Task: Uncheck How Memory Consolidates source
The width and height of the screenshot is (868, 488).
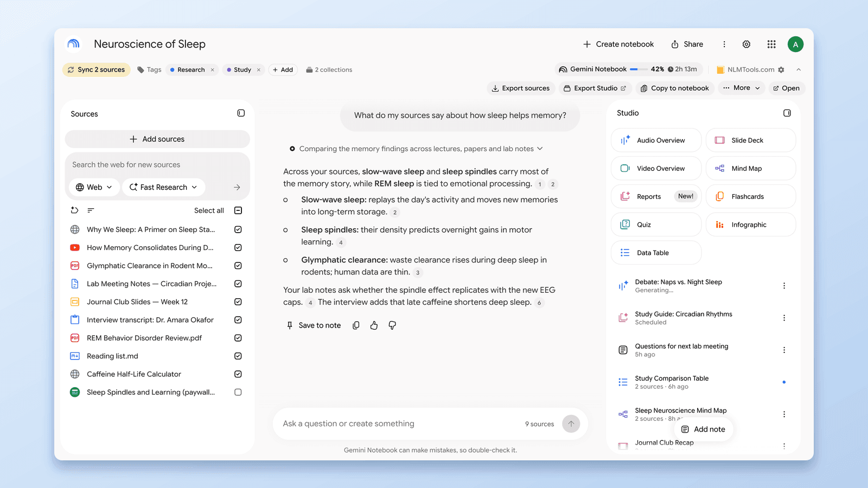Action: click(238, 248)
